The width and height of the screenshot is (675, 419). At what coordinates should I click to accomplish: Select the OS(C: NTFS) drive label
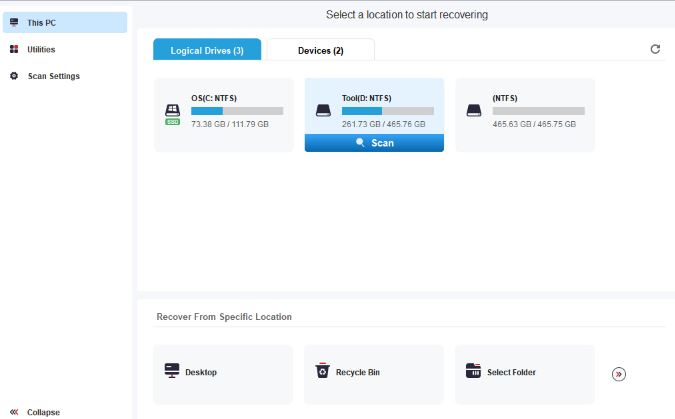[214, 98]
